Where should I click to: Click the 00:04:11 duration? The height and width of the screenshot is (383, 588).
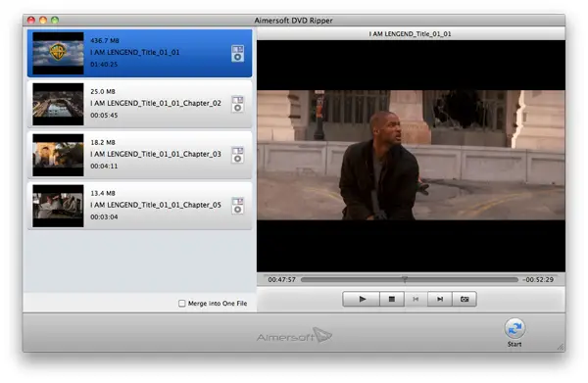(104, 166)
